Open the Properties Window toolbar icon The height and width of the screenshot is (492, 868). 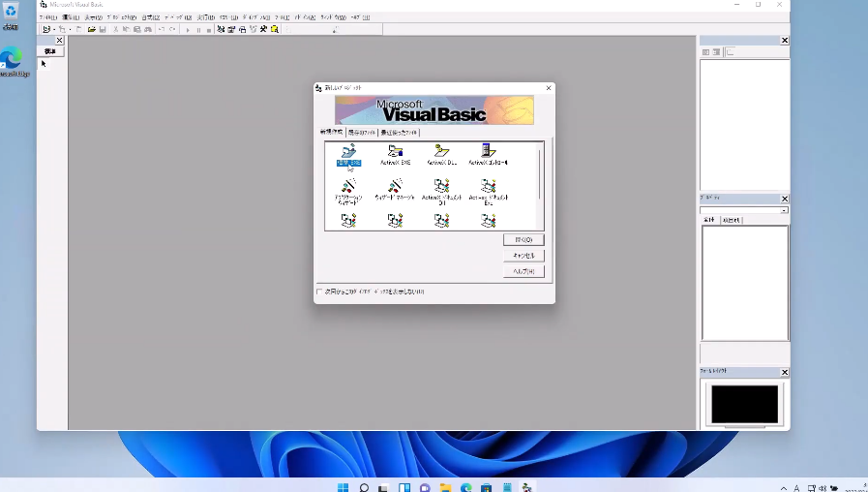pyautogui.click(x=231, y=29)
